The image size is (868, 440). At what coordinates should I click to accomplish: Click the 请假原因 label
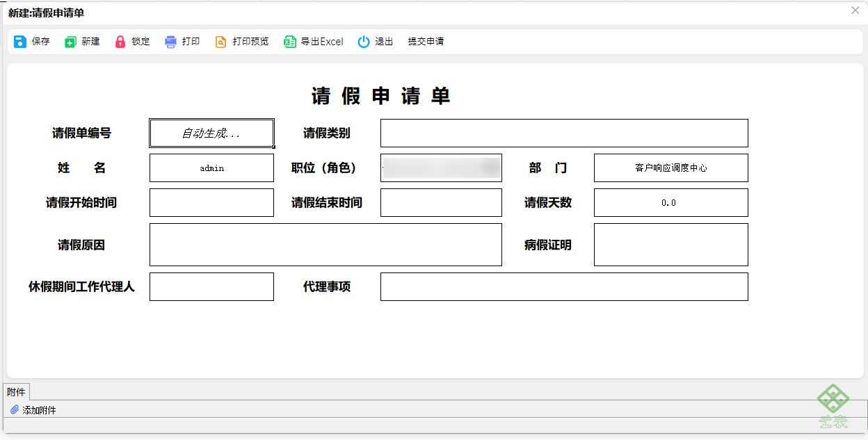[x=81, y=245]
